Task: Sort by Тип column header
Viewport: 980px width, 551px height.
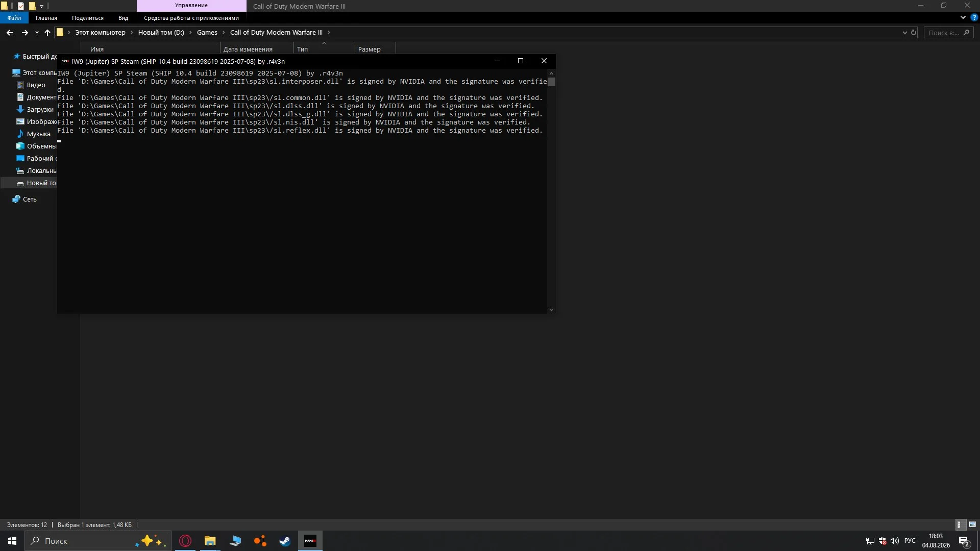Action: [324, 49]
